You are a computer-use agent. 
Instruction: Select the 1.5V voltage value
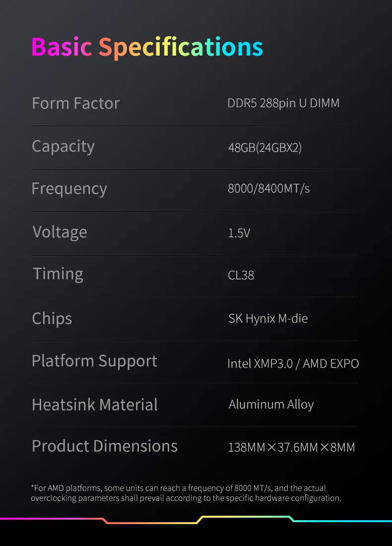[x=239, y=233]
